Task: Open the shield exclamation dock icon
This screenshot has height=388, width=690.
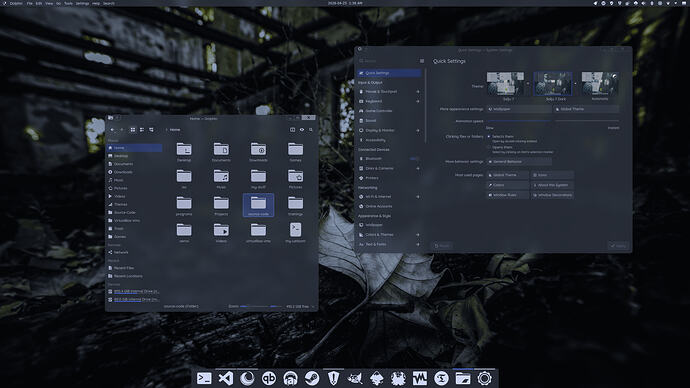Action: tap(334, 378)
